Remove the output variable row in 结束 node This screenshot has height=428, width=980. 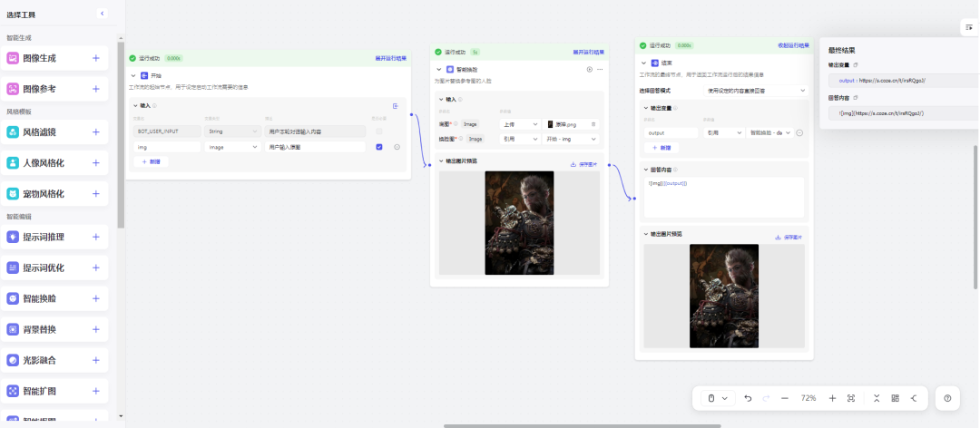(x=799, y=132)
